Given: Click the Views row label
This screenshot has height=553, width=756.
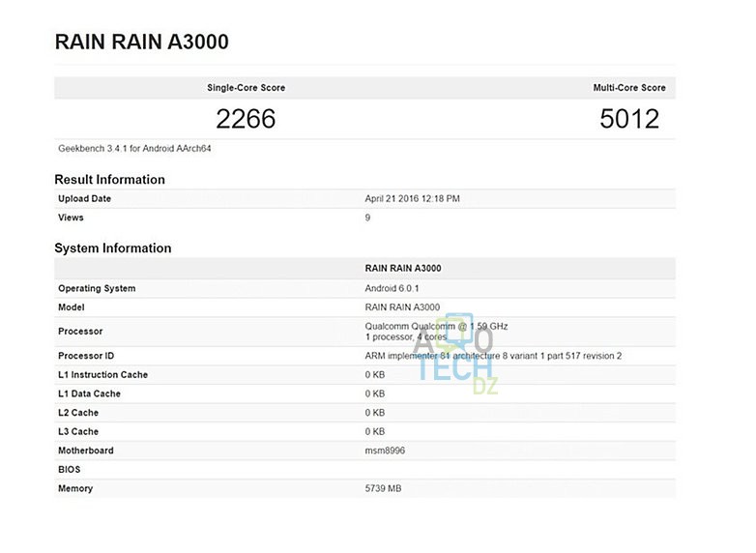Looking at the screenshot, I should (71, 218).
